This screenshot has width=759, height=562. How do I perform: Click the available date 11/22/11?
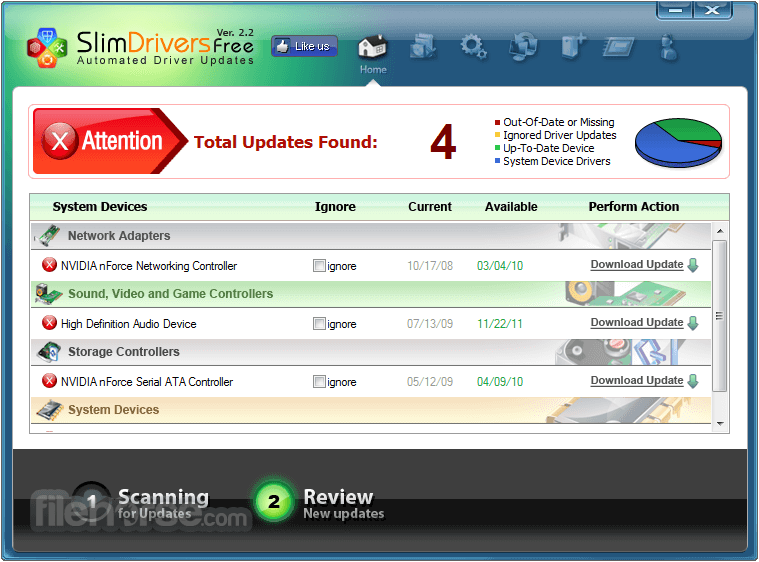[500, 324]
